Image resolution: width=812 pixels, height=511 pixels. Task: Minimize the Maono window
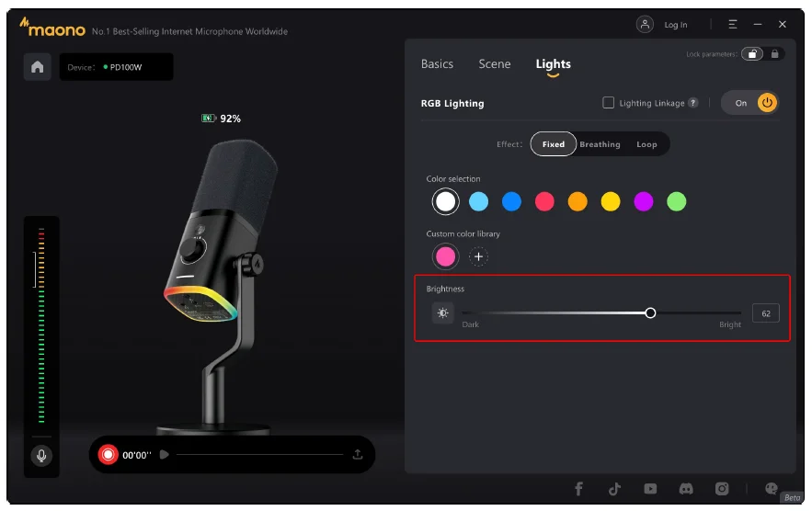coord(757,24)
